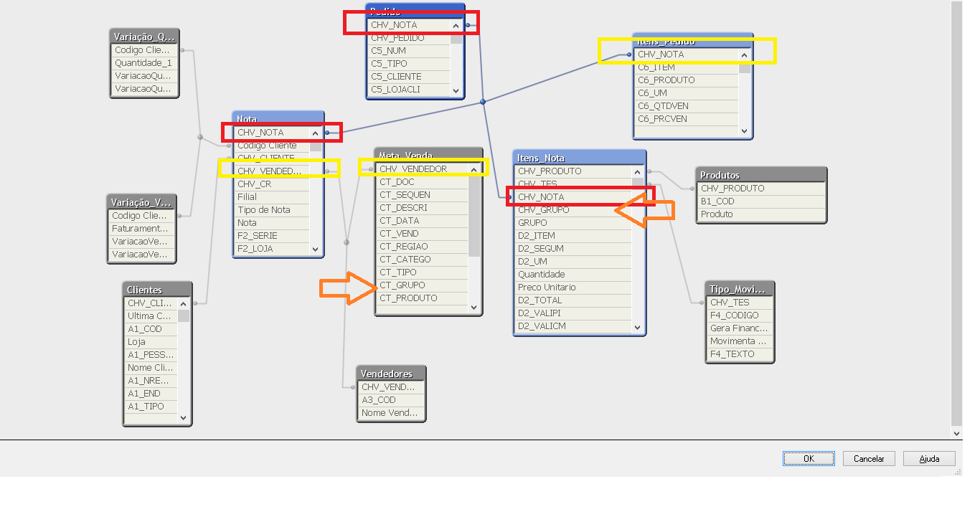Select Codigo Cliente field in Nota table
The height and width of the screenshot is (522, 980).
click(x=272, y=146)
